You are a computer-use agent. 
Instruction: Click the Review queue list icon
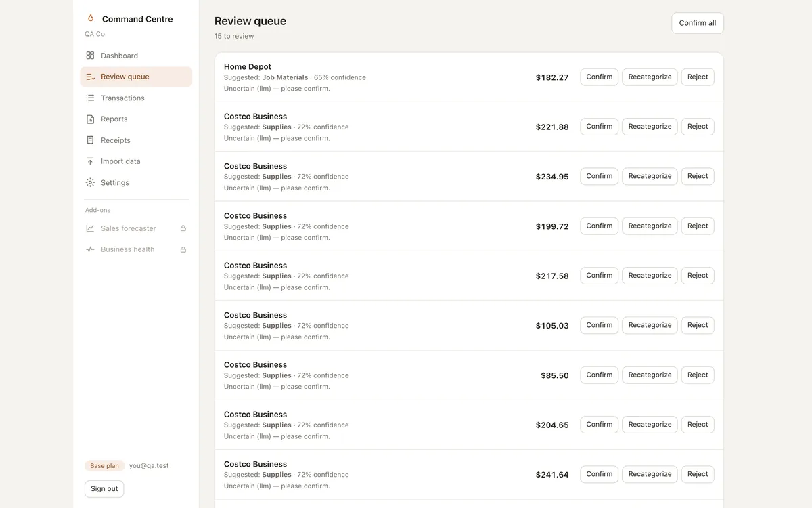pos(90,77)
